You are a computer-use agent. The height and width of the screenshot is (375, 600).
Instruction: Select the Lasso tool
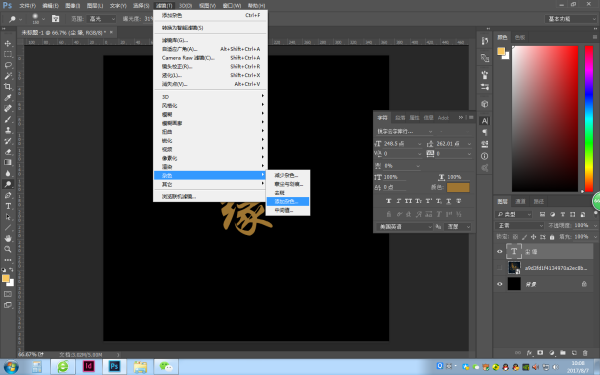pos(8,65)
